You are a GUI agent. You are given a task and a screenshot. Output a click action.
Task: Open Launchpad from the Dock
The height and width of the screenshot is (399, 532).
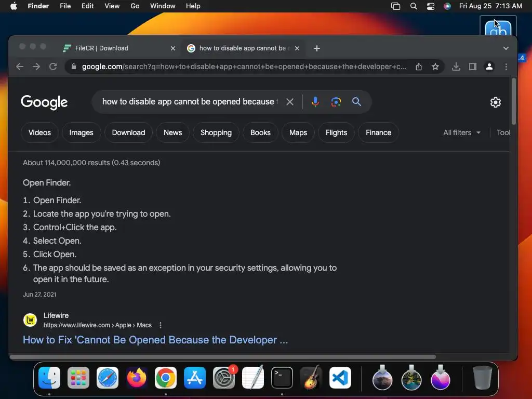[x=78, y=378]
